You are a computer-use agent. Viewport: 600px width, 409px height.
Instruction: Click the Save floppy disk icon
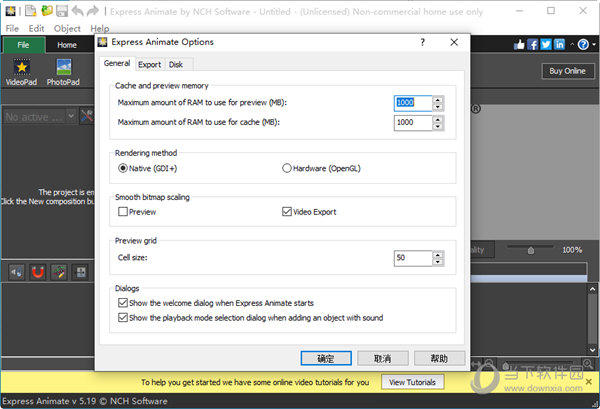(x=62, y=11)
